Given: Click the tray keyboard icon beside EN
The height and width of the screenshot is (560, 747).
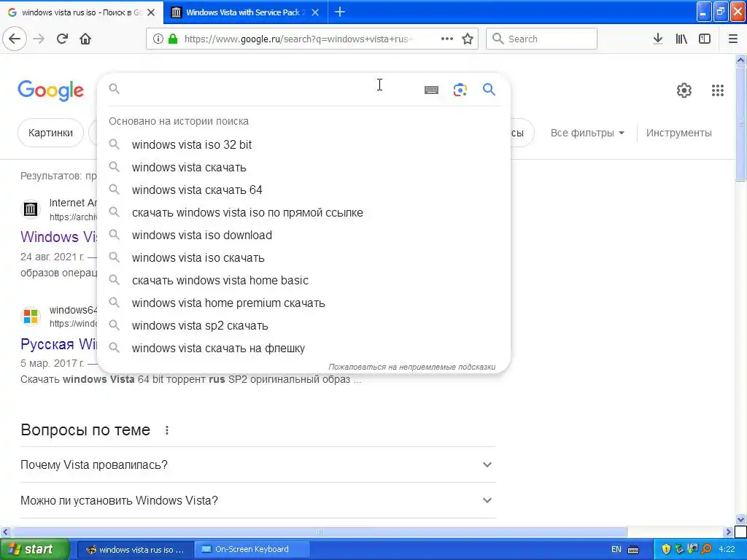Looking at the screenshot, I should (x=633, y=550).
